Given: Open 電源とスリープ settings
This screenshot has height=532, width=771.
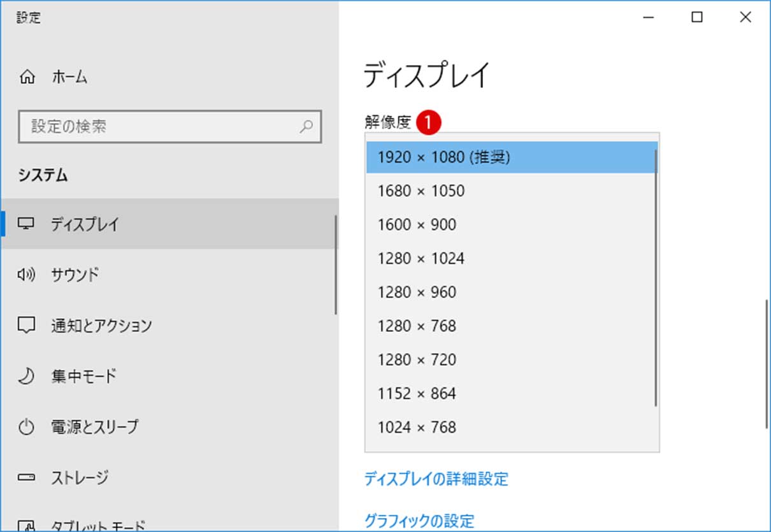Looking at the screenshot, I should [x=168, y=426].
